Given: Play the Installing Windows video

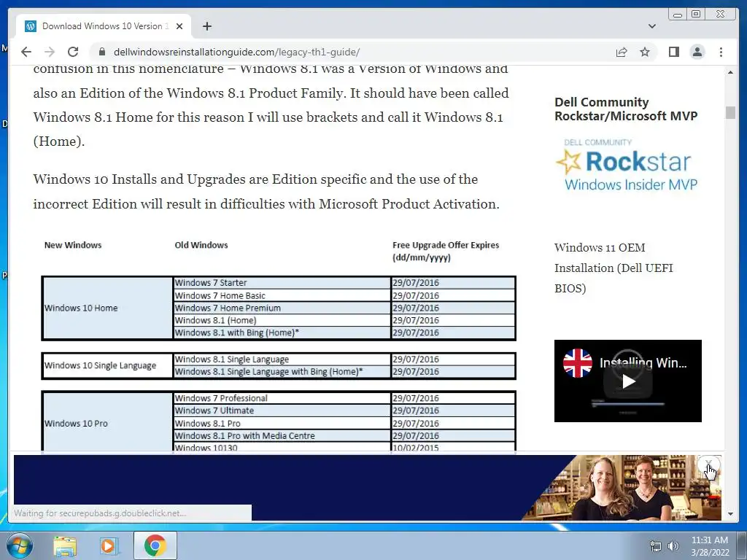Looking at the screenshot, I should 628,381.
